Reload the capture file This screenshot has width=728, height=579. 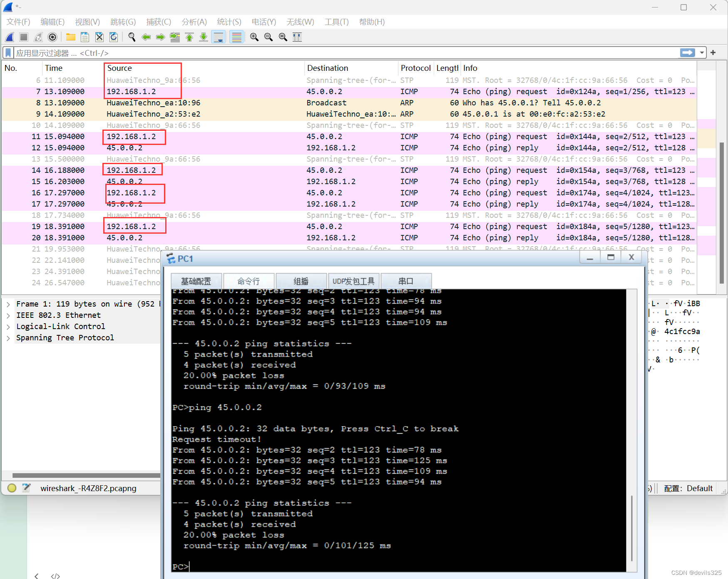click(x=113, y=37)
